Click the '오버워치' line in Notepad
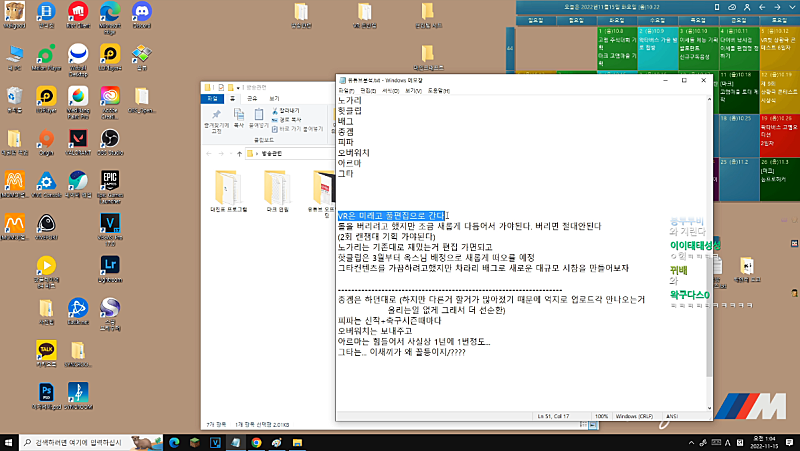The width and height of the screenshot is (800, 451). tap(354, 153)
